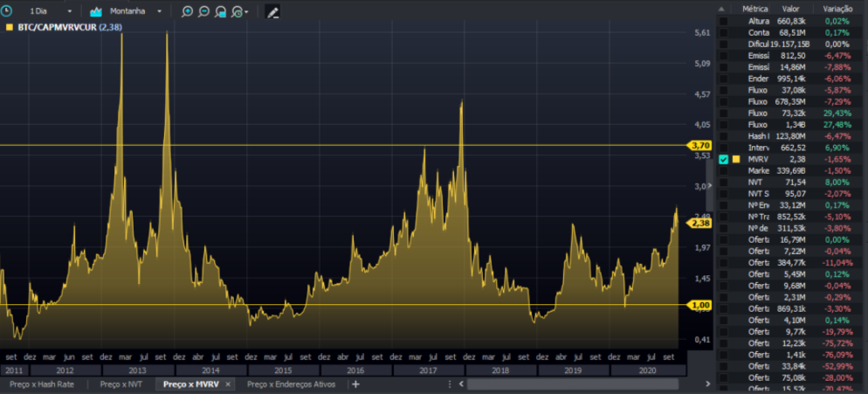
Task: Uncheck the MVRV metric checkbox
Action: (724, 160)
